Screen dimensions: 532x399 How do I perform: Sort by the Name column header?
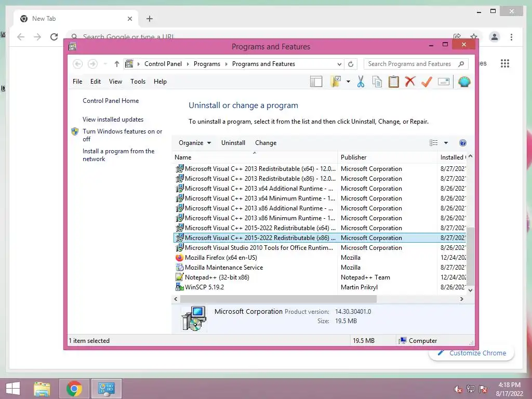[255, 157]
